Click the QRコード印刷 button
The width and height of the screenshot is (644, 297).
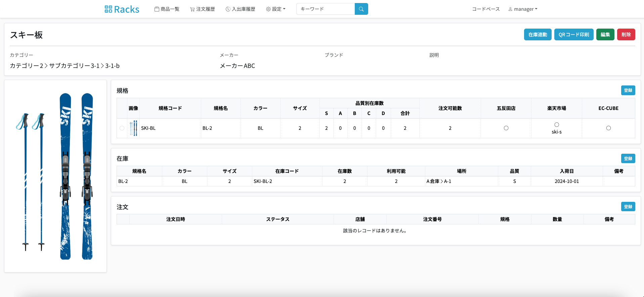(573, 35)
